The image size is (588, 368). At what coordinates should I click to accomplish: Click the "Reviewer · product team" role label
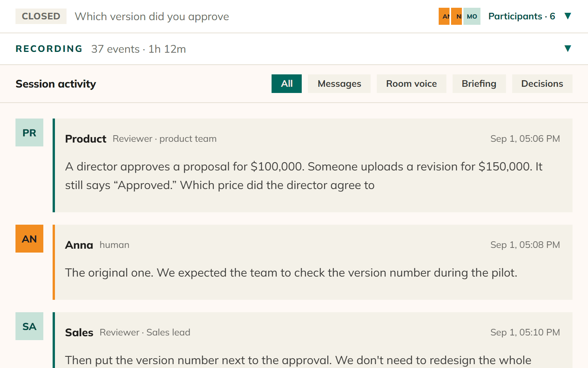(x=164, y=139)
